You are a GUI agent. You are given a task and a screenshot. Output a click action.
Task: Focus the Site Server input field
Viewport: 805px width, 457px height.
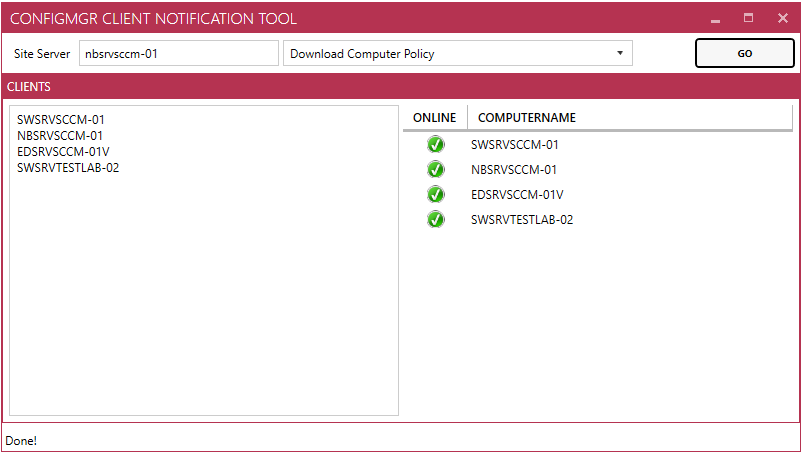pos(178,54)
